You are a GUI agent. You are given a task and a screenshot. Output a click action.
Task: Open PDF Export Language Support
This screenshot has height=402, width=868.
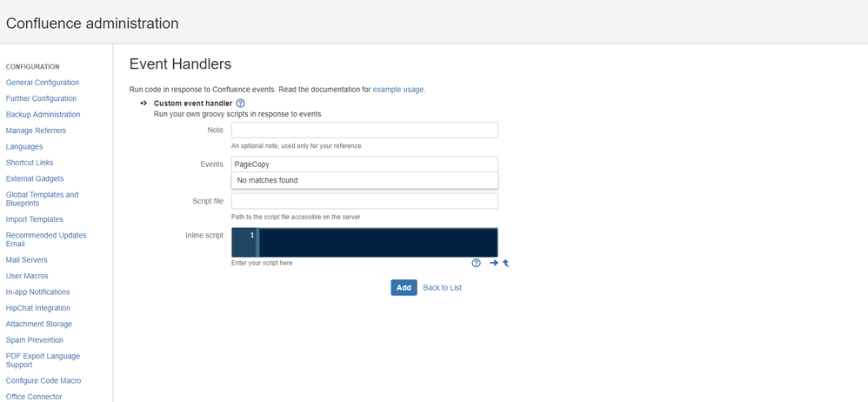(43, 360)
